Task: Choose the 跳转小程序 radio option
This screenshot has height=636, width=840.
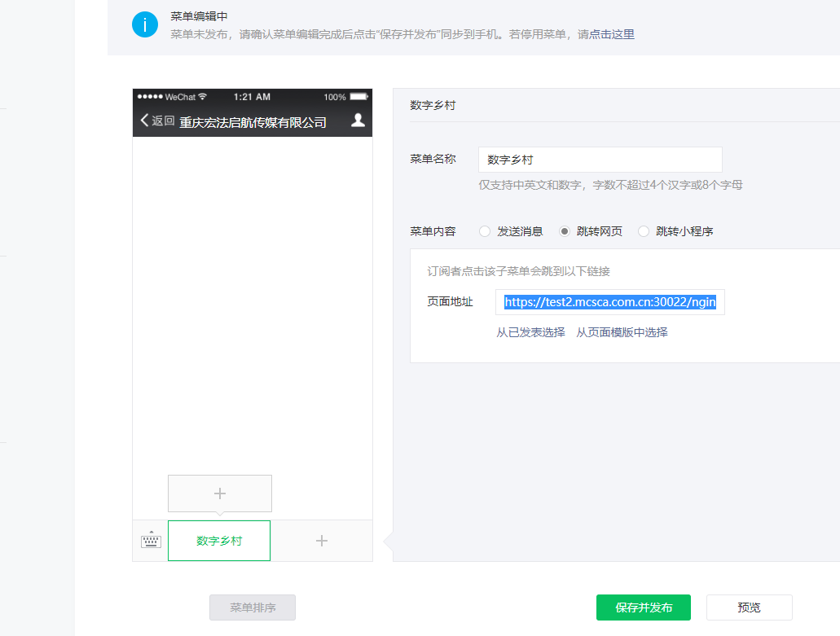Action: (x=644, y=230)
